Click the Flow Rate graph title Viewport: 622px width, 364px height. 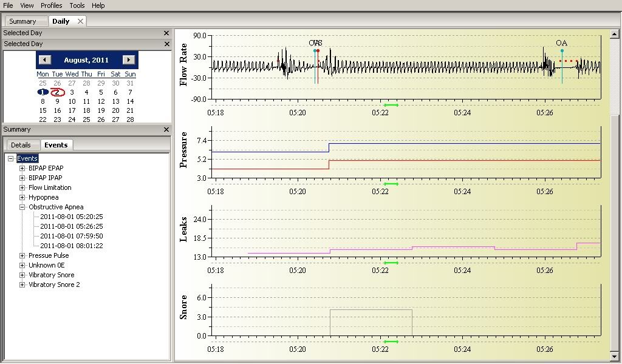point(183,65)
